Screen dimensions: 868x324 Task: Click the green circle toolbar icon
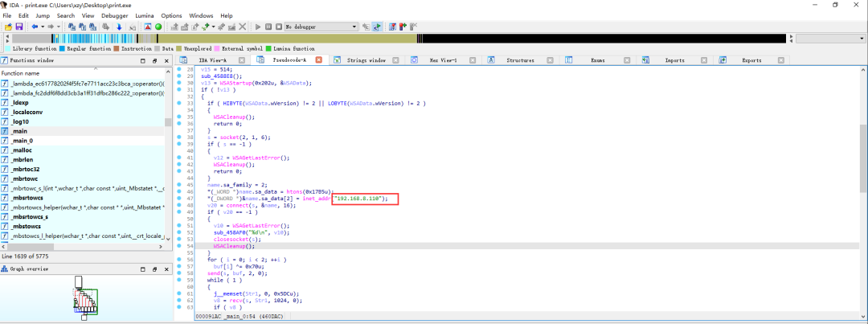tap(158, 27)
